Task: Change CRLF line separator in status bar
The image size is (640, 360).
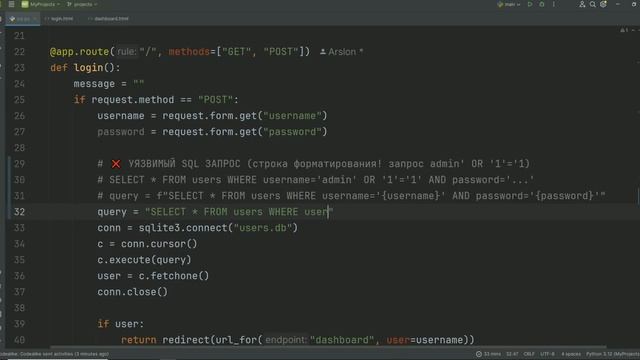Action: (529, 354)
